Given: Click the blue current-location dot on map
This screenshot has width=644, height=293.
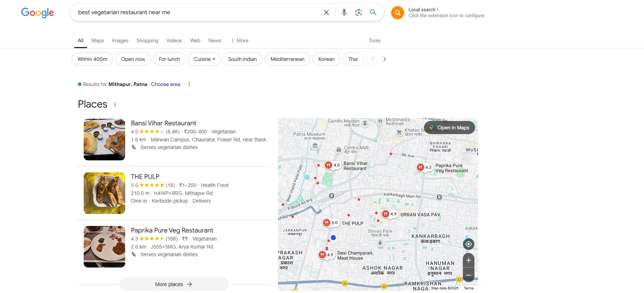Looking at the screenshot, I should [333, 238].
